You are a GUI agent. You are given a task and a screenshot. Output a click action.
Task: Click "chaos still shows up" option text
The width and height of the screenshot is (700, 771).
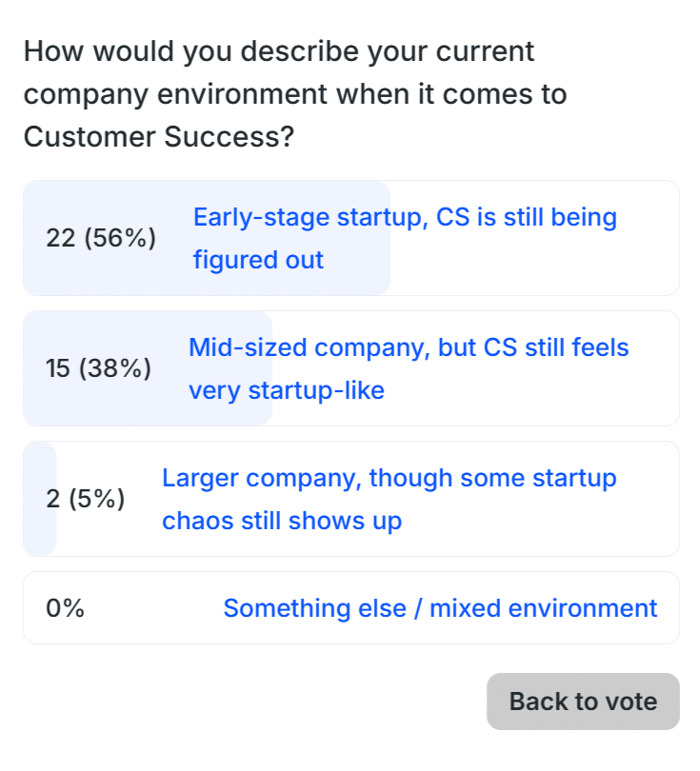coord(282,521)
